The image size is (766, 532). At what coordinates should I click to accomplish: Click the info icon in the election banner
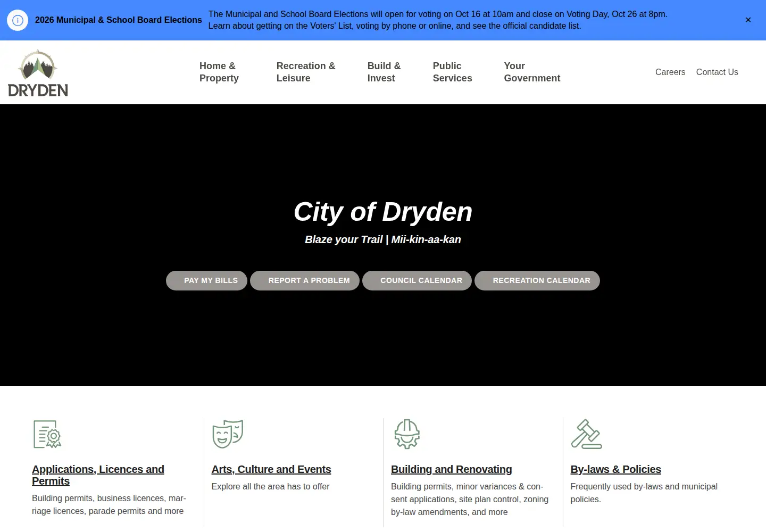(18, 20)
